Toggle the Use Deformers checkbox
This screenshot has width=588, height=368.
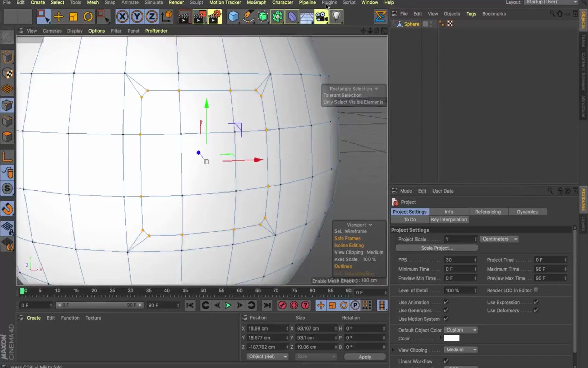(536, 310)
